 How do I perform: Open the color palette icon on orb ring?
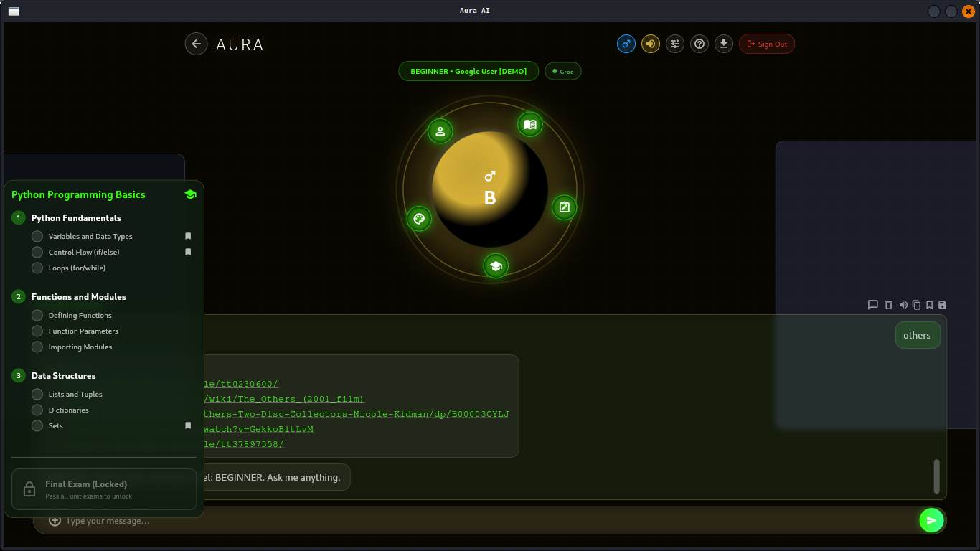pyautogui.click(x=420, y=219)
